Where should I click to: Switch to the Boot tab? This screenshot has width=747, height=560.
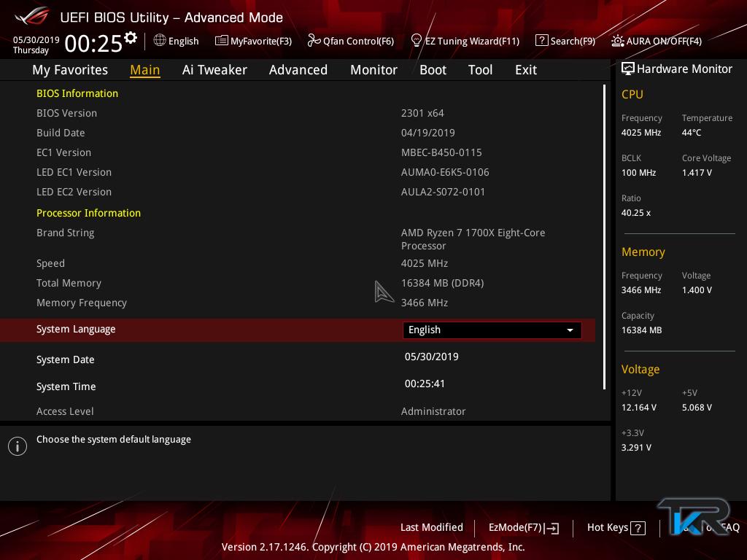(433, 70)
